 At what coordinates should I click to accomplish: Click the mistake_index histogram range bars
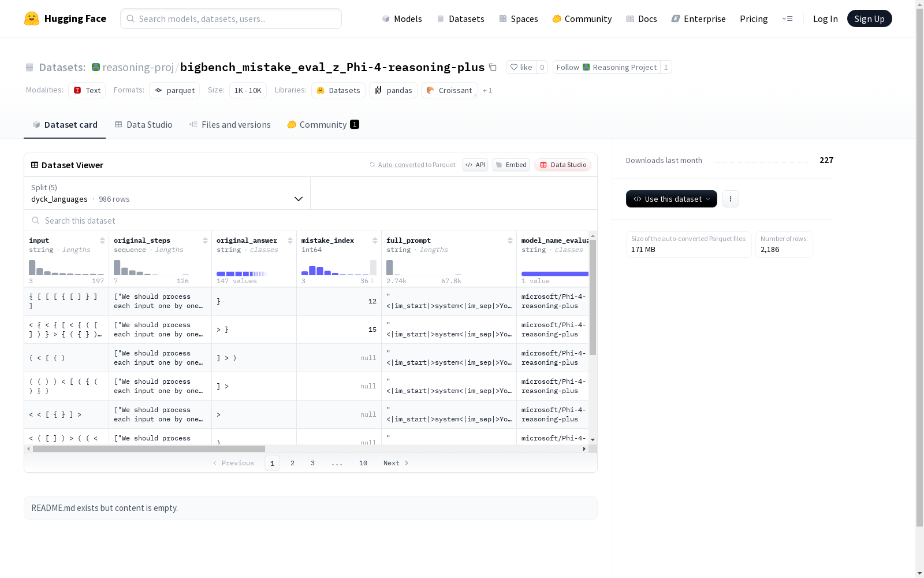339,268
